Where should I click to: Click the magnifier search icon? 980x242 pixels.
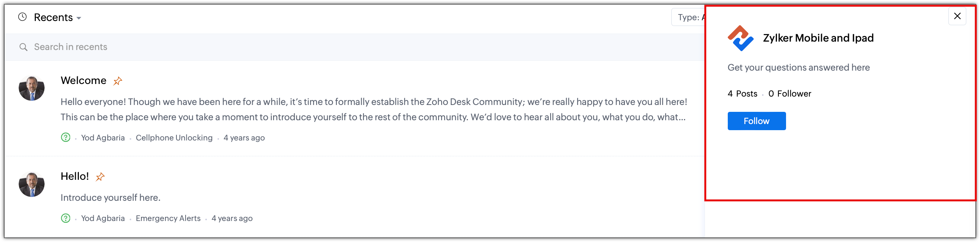click(x=24, y=47)
